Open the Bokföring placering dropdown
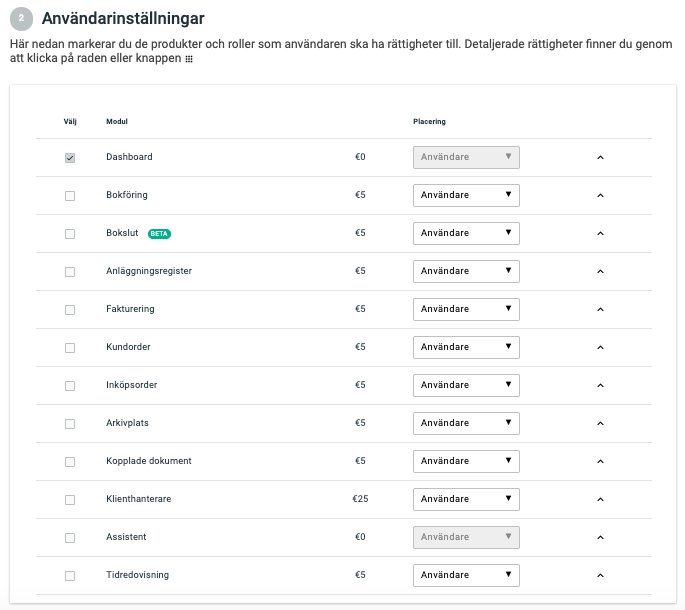Viewport: 685px width, 610px height. click(466, 196)
